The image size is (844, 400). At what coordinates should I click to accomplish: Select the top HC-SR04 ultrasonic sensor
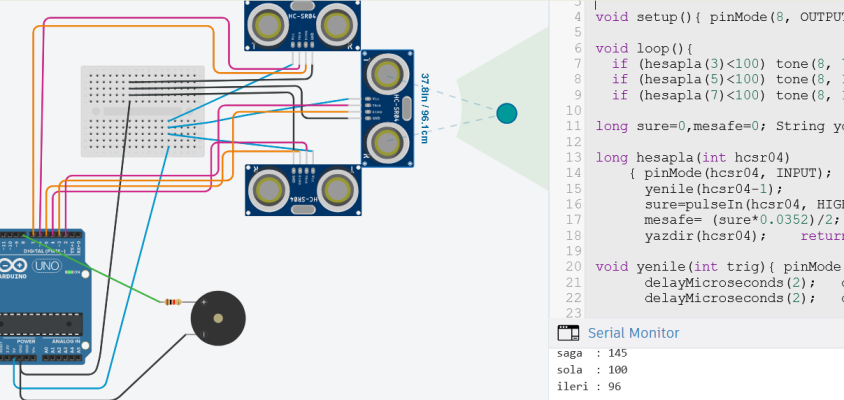[304, 26]
